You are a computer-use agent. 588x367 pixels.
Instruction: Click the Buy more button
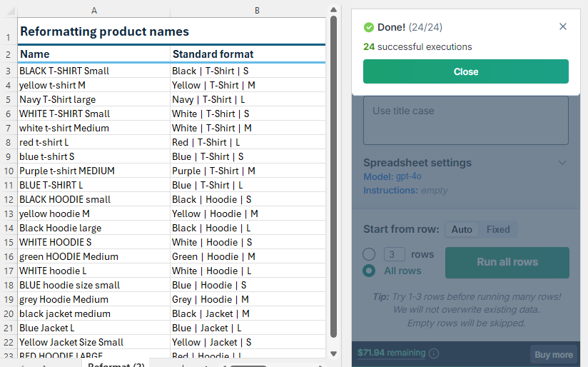point(553,354)
